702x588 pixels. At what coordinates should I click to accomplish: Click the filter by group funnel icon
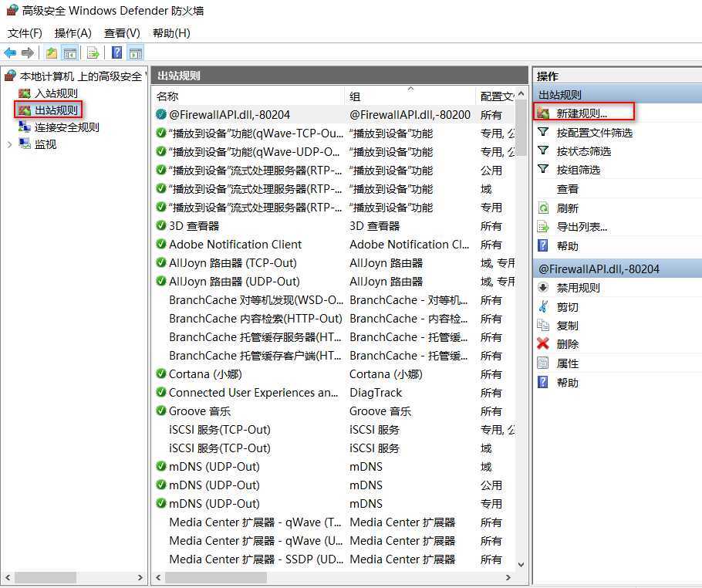[x=543, y=169]
